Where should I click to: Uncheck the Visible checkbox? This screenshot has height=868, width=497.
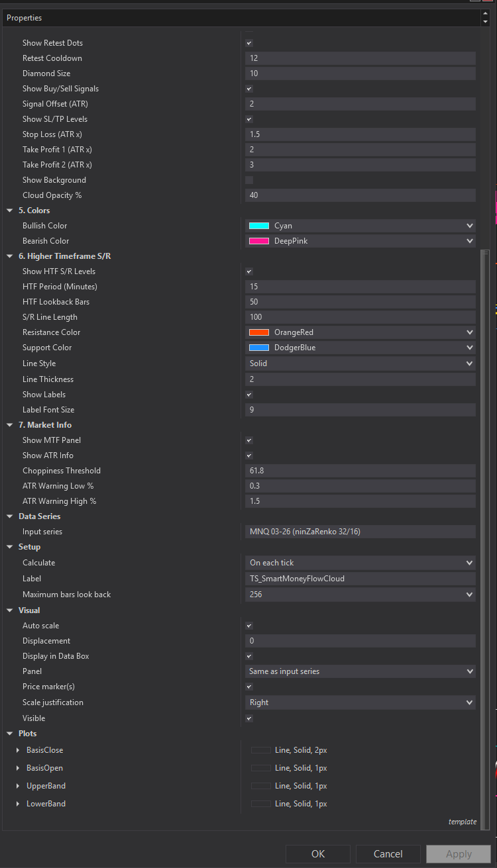click(249, 718)
